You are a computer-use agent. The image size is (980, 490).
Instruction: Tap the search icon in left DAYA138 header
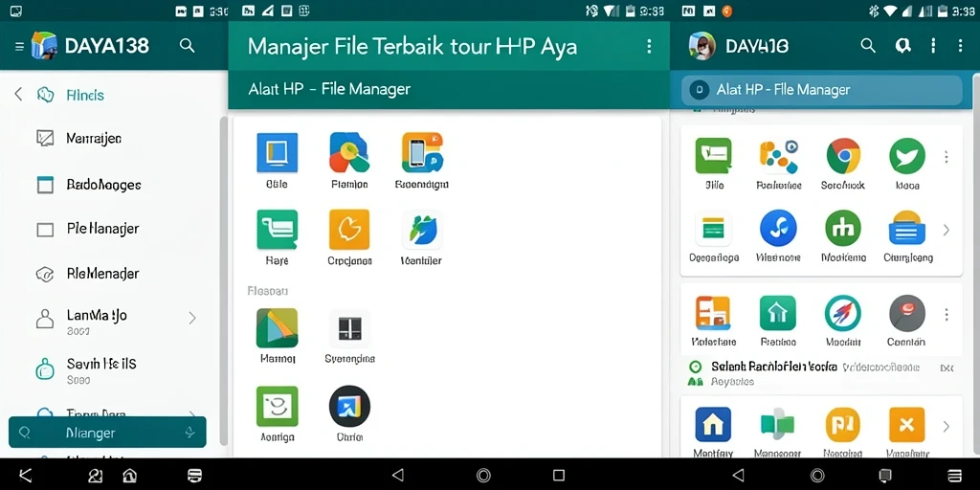[x=187, y=46]
